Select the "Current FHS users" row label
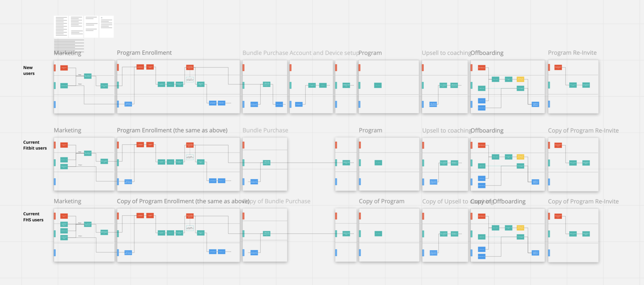The width and height of the screenshot is (644, 285). point(33,217)
